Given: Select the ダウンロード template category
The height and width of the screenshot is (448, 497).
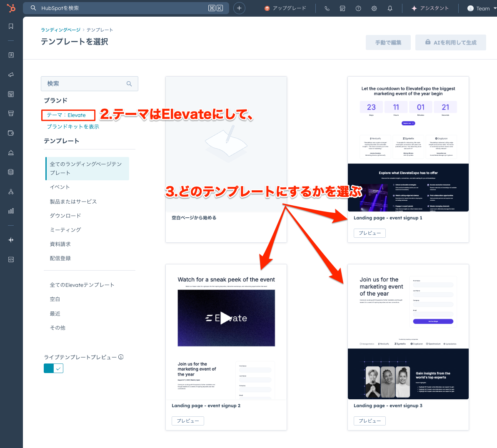Looking at the screenshot, I should pyautogui.click(x=65, y=216).
